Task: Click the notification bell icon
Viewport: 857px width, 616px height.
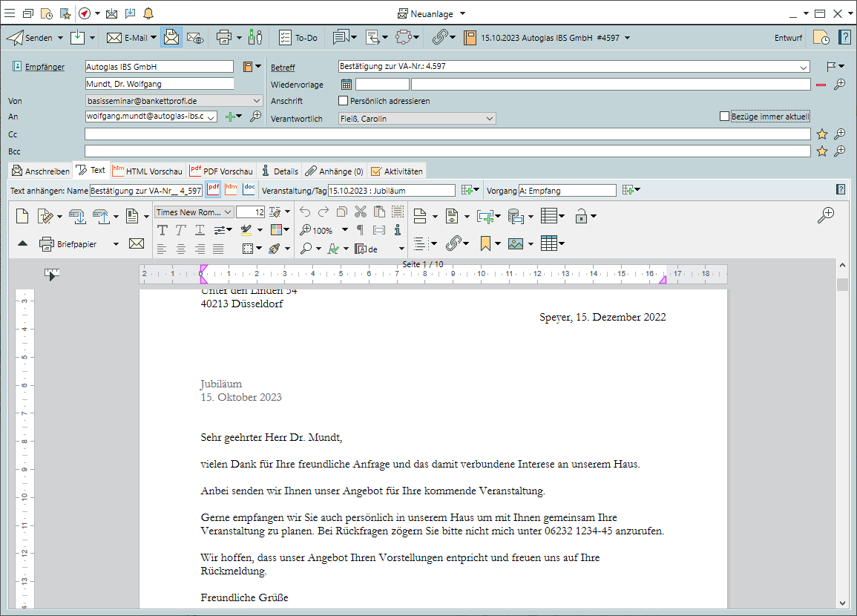Action: tap(148, 13)
